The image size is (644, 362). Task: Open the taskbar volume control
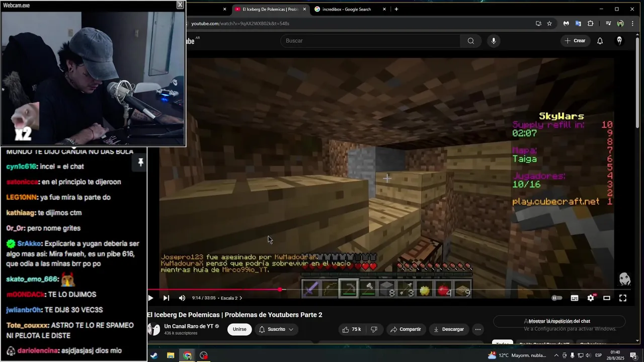[x=588, y=355]
